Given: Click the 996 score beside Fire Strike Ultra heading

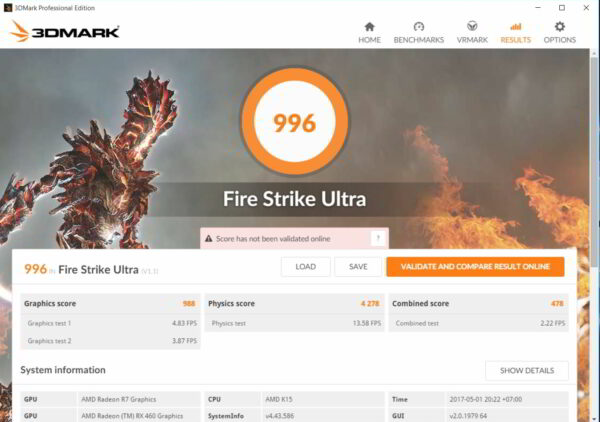Looking at the screenshot, I should (35, 269).
